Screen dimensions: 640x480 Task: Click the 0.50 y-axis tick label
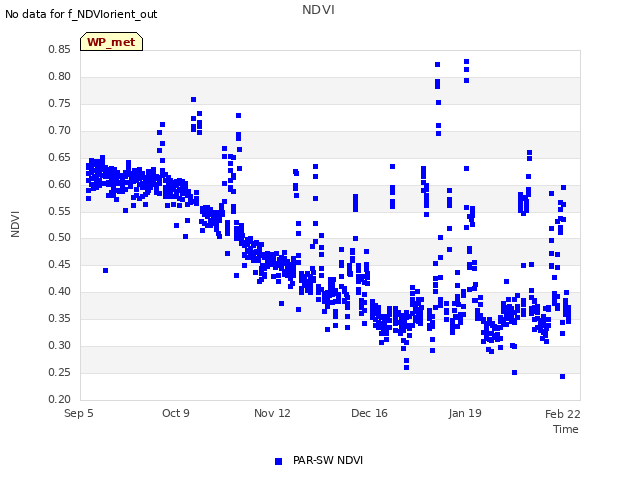[59, 237]
